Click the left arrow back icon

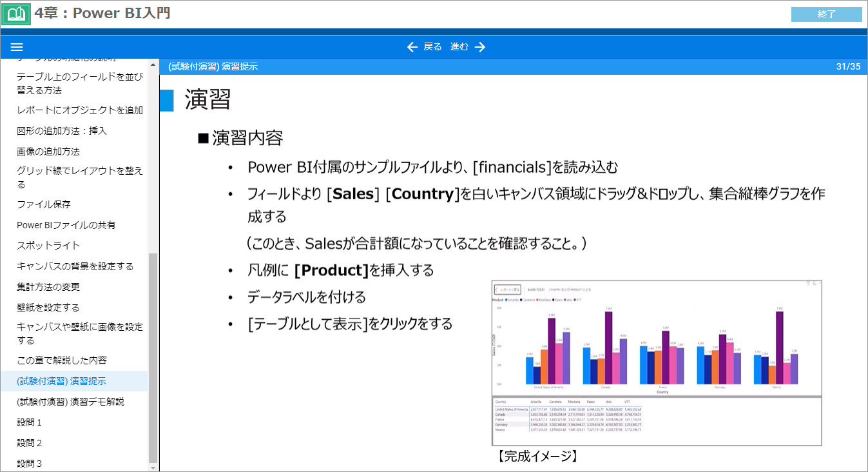pyautogui.click(x=412, y=47)
